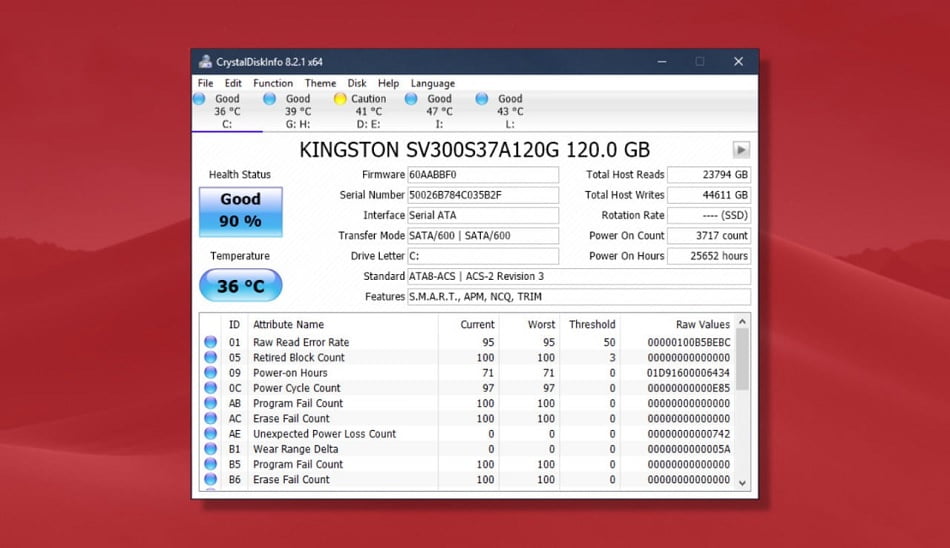Open the Disk menu
This screenshot has height=548, width=950.
pos(357,83)
